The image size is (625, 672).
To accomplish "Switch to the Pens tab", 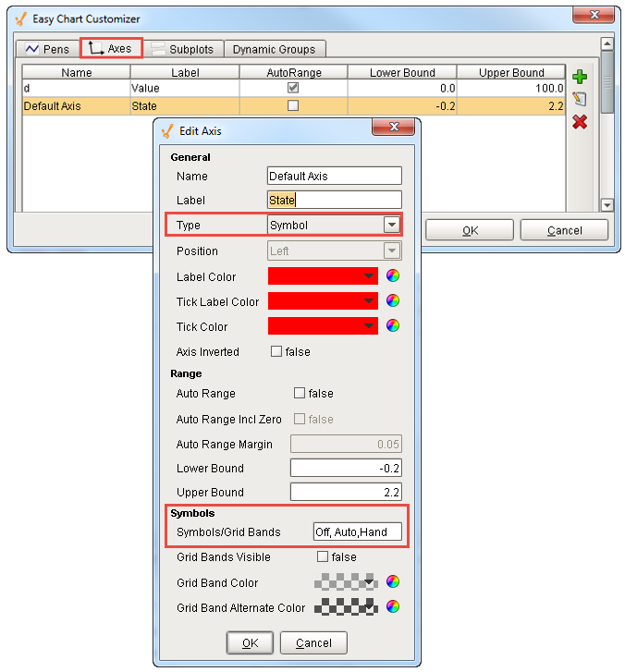I will 47,49.
